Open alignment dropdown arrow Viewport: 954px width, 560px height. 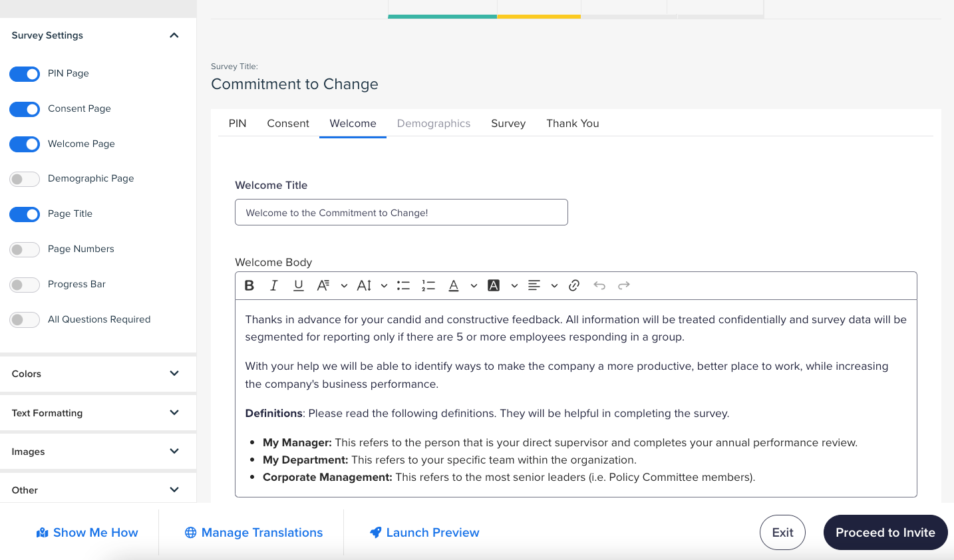coord(554,286)
